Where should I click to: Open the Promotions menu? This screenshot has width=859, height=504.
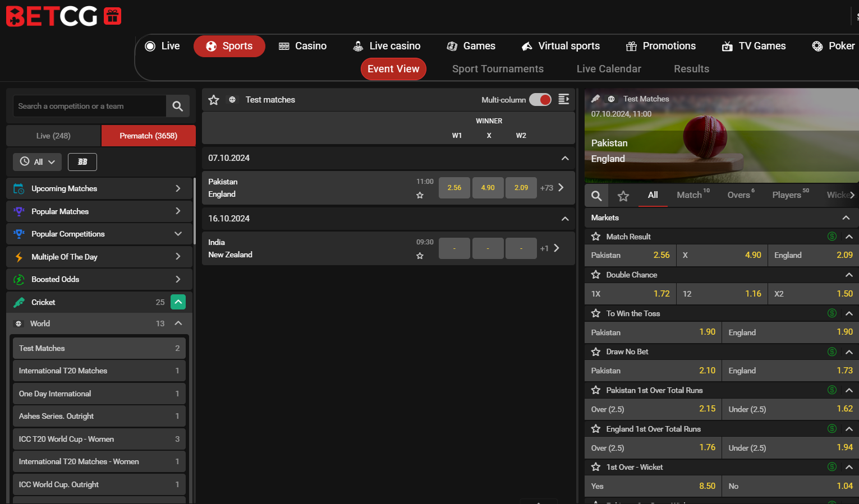(x=661, y=46)
